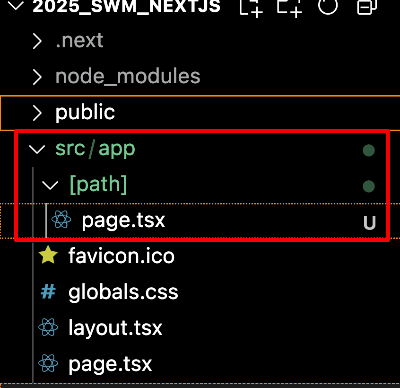Collapse the src/app folder chevron
400x388 pixels.
click(37, 149)
